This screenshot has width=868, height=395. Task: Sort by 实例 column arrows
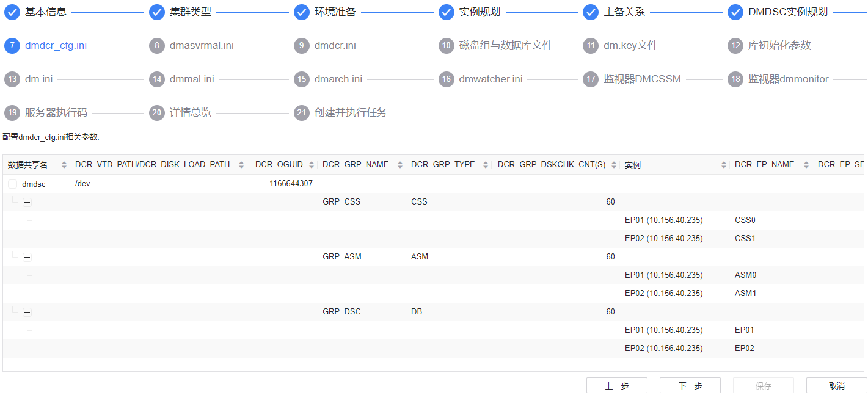click(x=724, y=165)
